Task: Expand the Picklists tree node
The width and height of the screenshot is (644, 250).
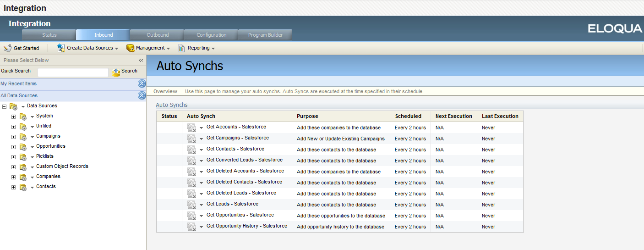Action: pyautogui.click(x=13, y=157)
